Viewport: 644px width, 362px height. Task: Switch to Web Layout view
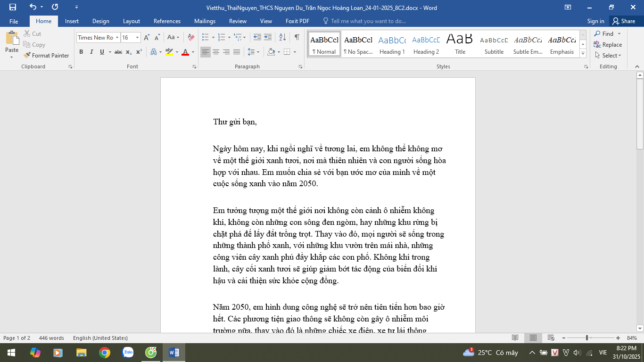pyautogui.click(x=550, y=338)
